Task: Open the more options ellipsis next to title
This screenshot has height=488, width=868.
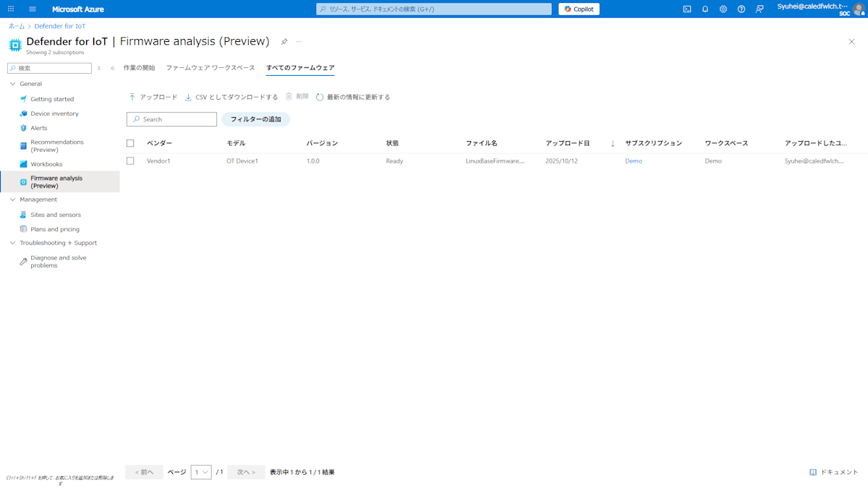Action: pyautogui.click(x=299, y=42)
